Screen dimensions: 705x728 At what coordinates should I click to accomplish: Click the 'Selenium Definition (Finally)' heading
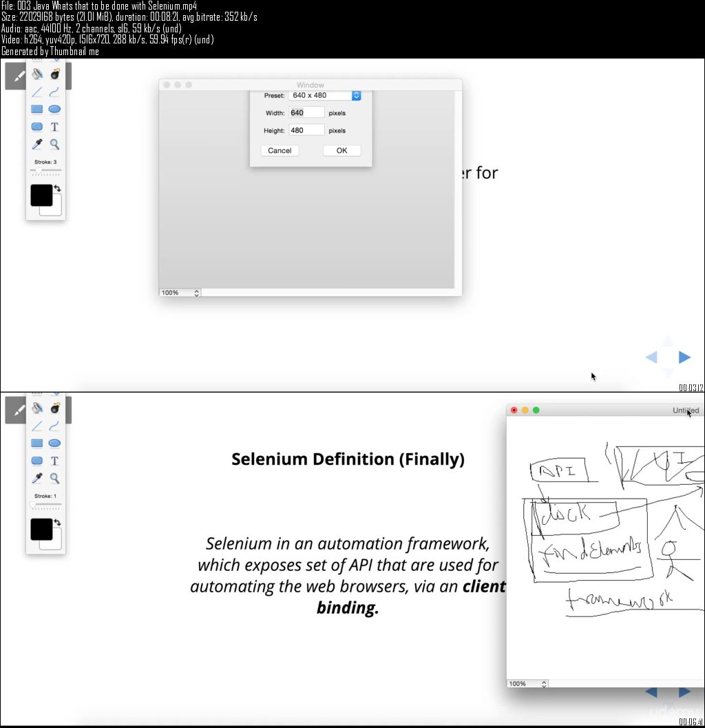click(x=348, y=459)
